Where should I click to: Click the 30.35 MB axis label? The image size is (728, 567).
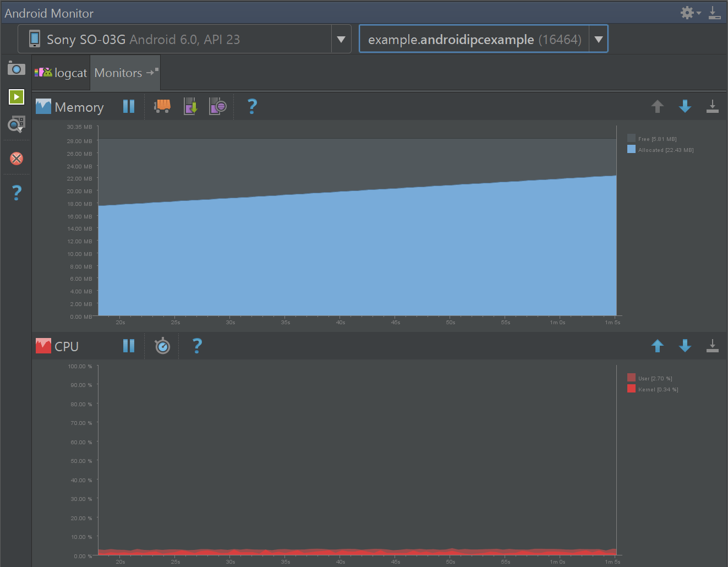(x=80, y=127)
